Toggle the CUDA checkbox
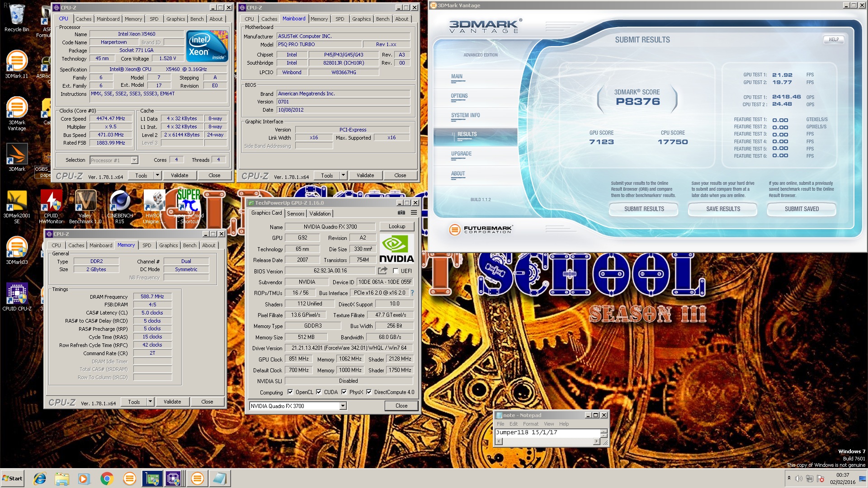 tap(319, 392)
